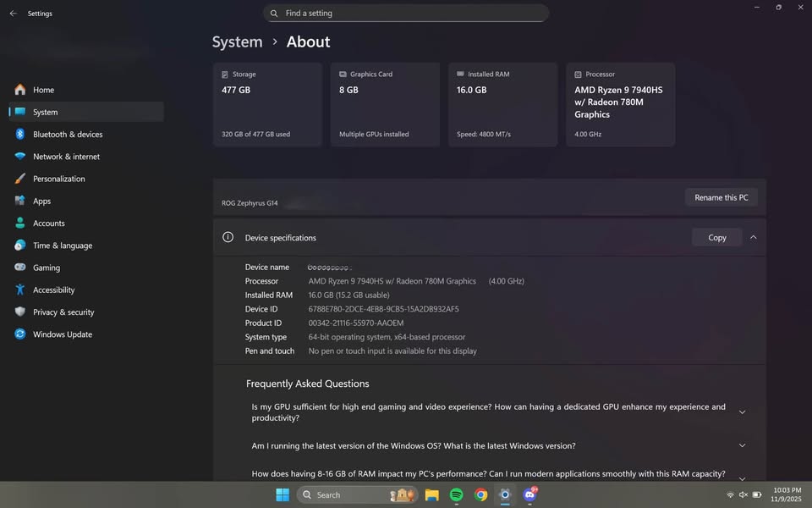Expand the GPU sufficiency FAQ question
This screenshot has height=508, width=812.
click(x=742, y=412)
